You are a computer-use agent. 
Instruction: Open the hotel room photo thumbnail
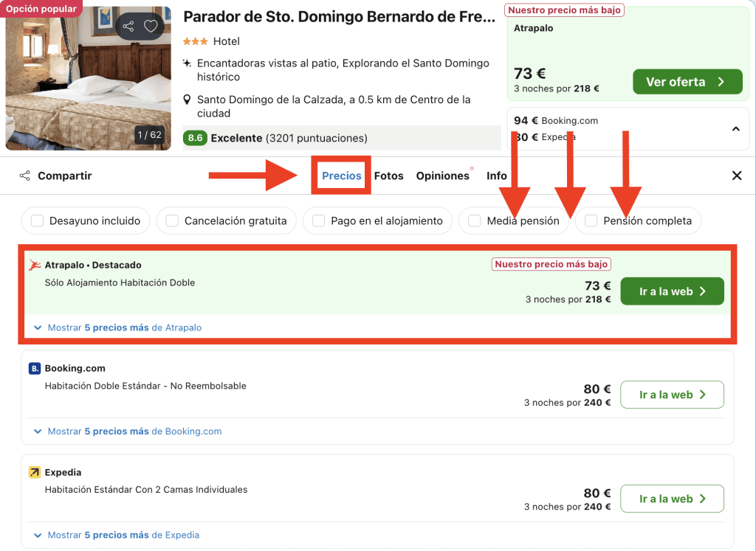(88, 77)
